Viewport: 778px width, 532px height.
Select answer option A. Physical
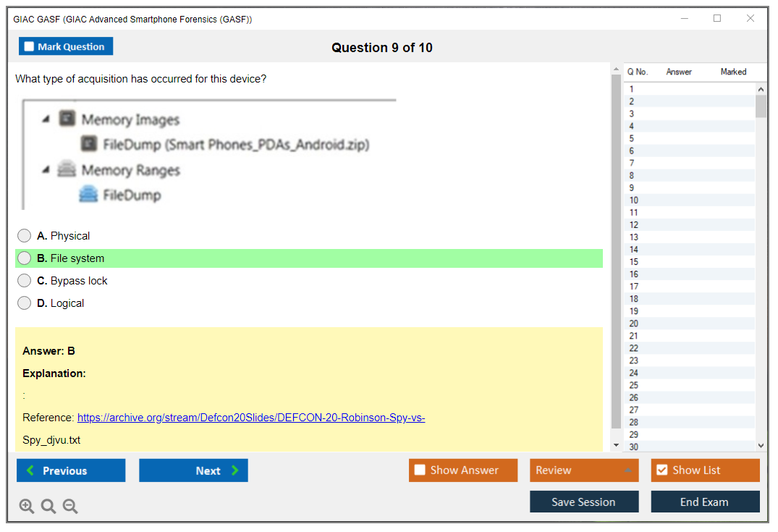click(x=25, y=236)
